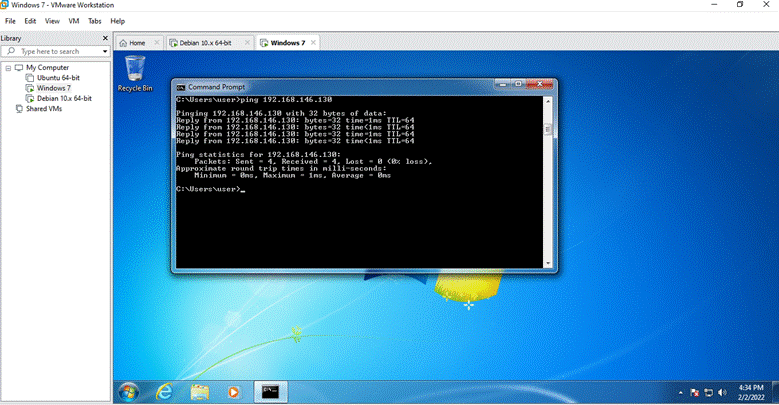Open the VM menu

74,21
